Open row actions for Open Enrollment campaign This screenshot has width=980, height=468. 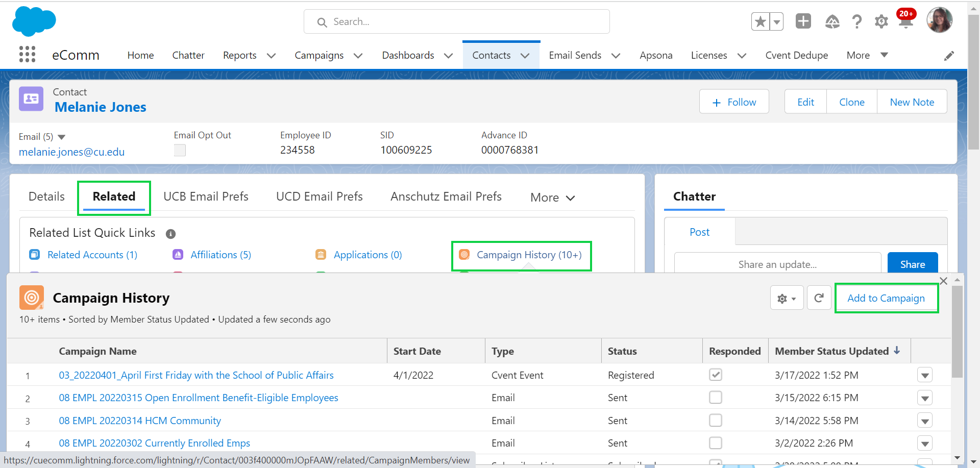(925, 398)
